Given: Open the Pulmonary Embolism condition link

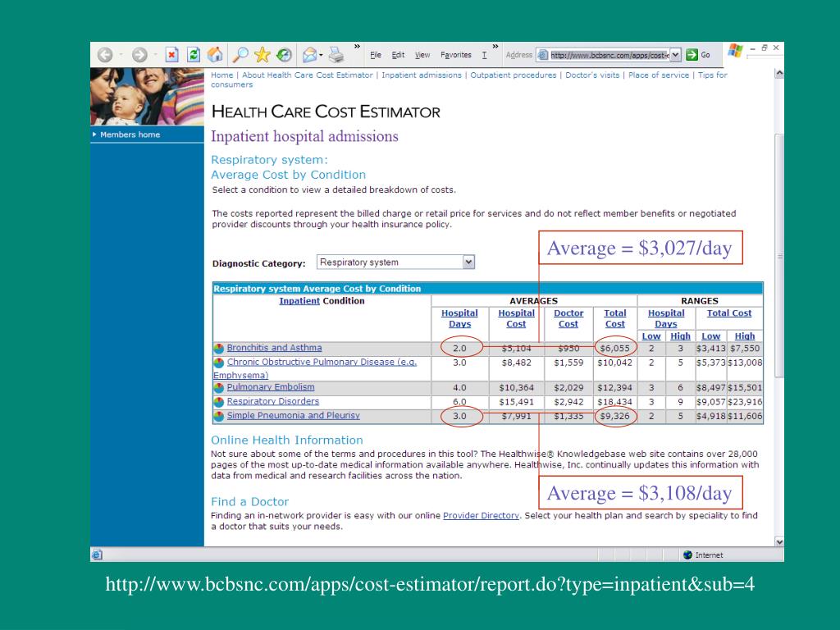Looking at the screenshot, I should pyautogui.click(x=271, y=387).
